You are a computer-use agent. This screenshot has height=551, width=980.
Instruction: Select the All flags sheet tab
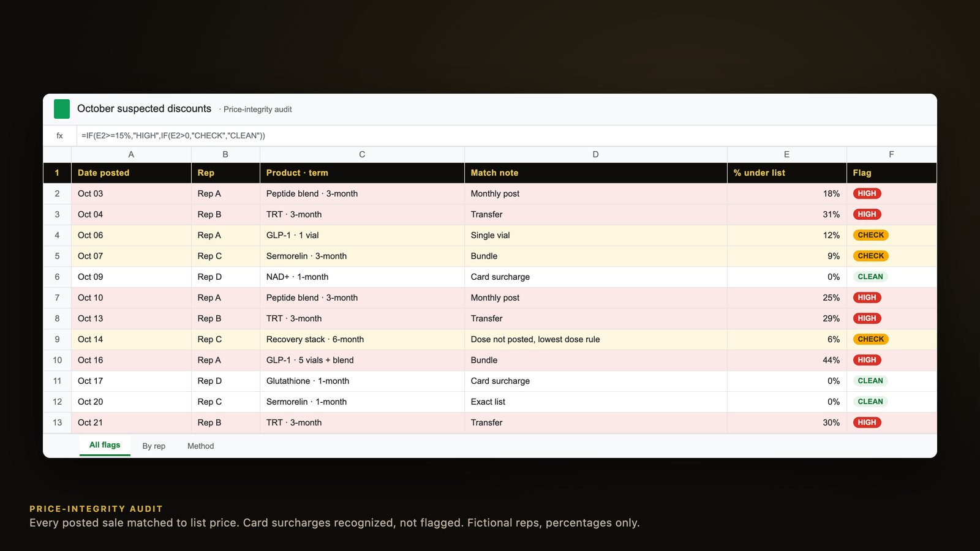pos(105,445)
